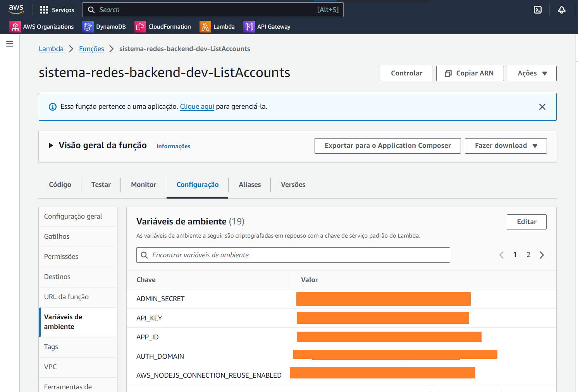
Task: Launch AWS CloudShell from the top bar
Action: (537, 10)
